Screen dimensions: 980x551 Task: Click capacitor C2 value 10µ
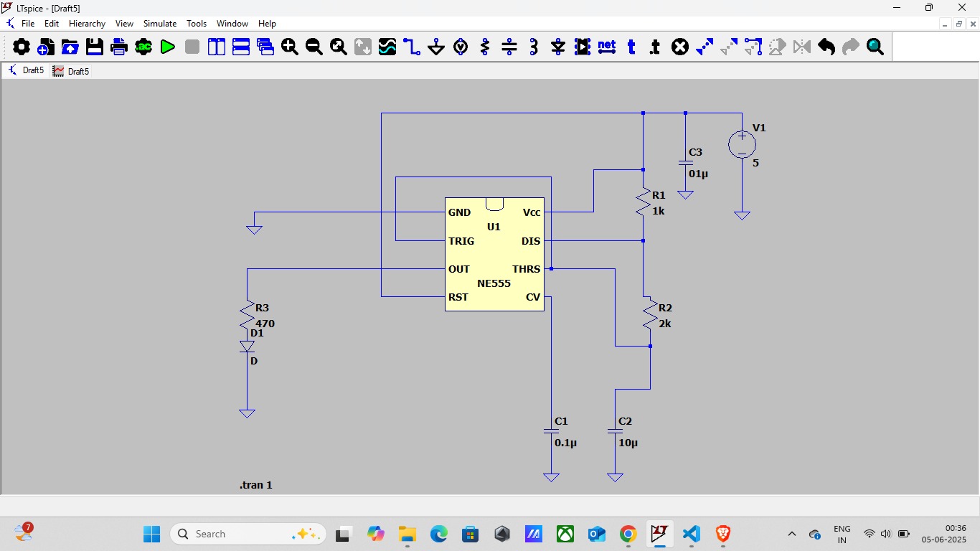click(628, 443)
